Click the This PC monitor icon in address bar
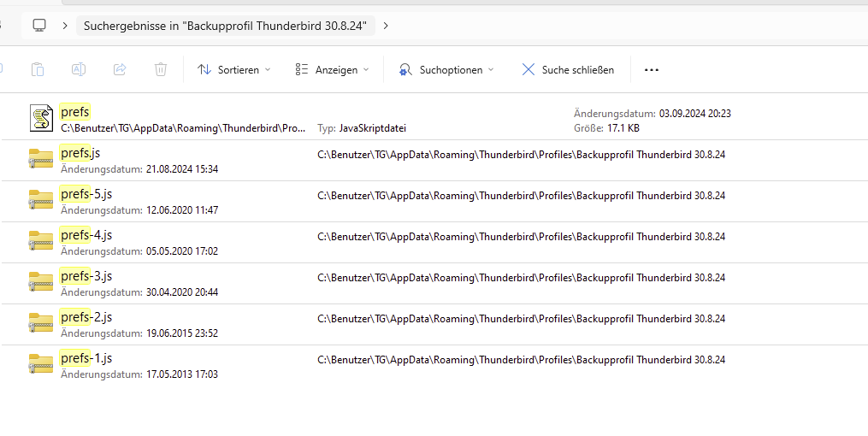 pyautogui.click(x=39, y=26)
